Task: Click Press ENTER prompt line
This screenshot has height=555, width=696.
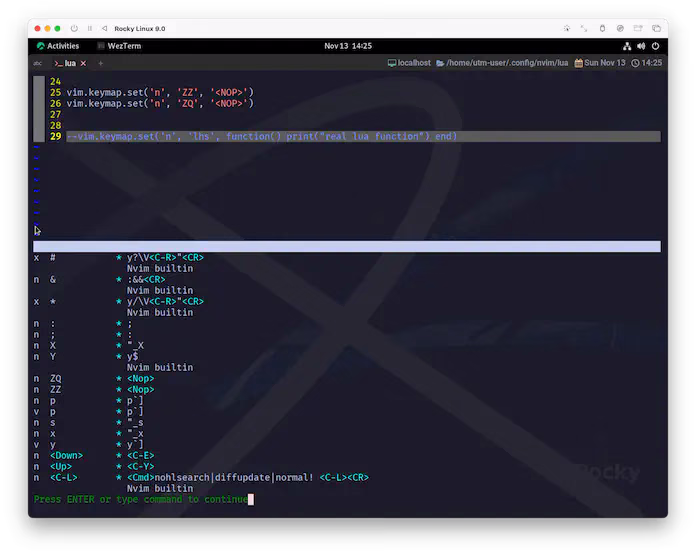Action: (x=141, y=500)
